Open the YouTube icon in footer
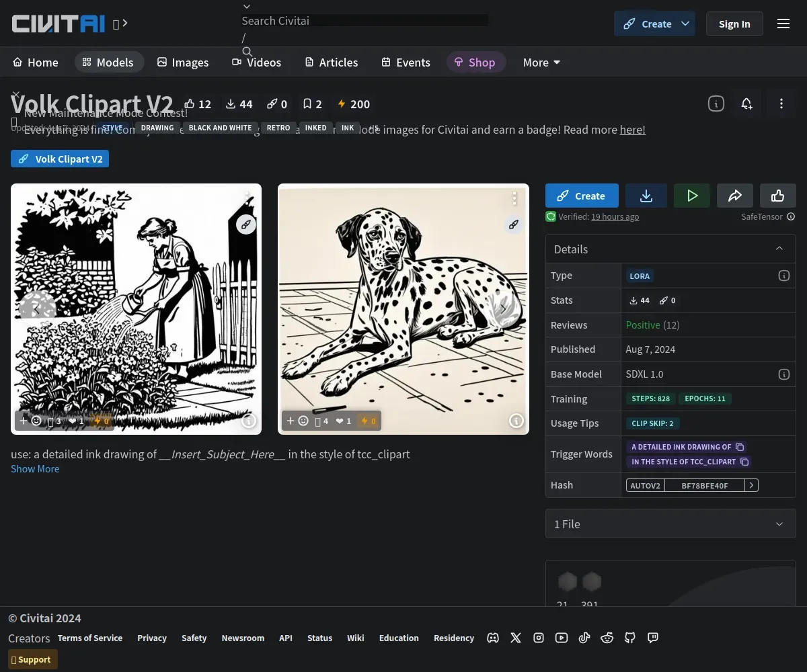This screenshot has height=672, width=807. coord(562,638)
